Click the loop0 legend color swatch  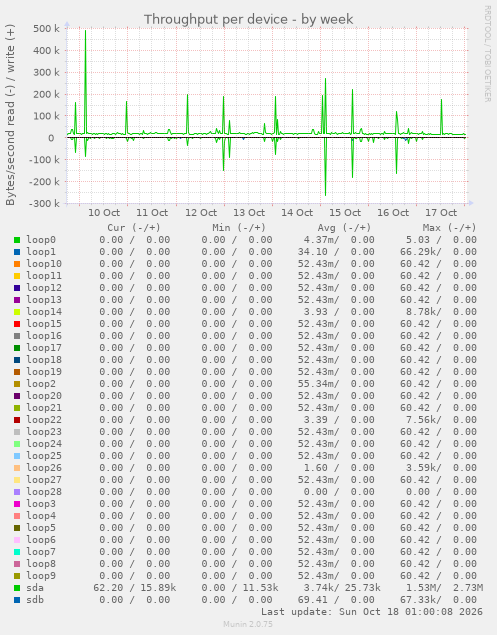point(17,240)
